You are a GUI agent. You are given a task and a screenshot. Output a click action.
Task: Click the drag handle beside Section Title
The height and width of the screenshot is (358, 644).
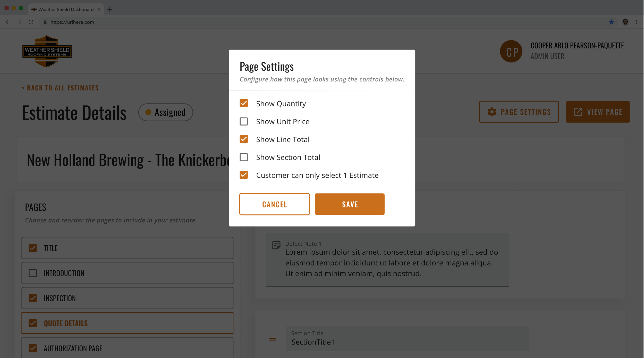tap(272, 339)
